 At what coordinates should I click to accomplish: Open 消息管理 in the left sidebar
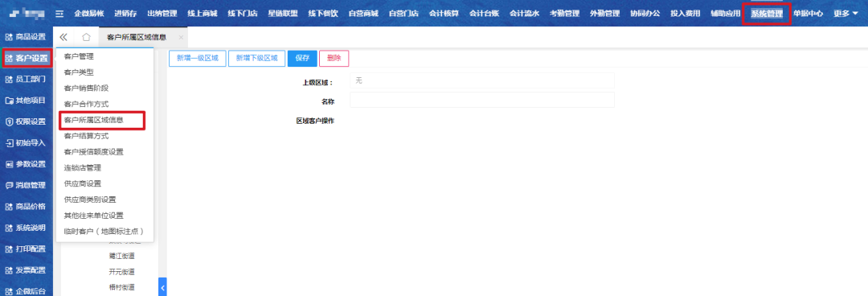pyautogui.click(x=26, y=185)
